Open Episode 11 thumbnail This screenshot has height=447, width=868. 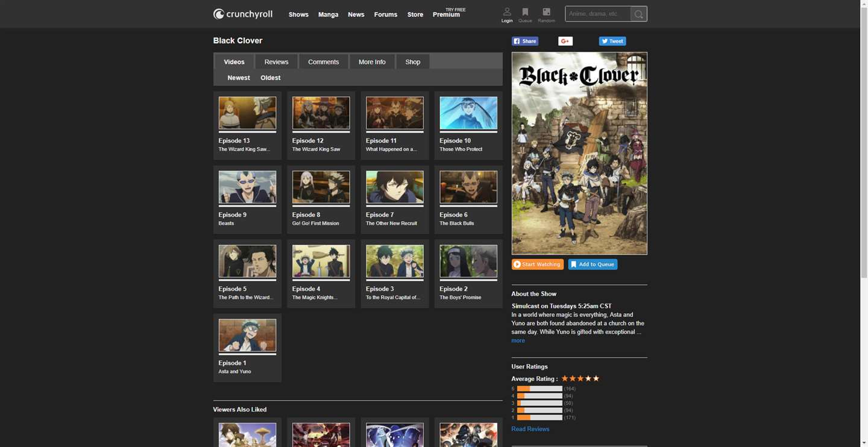click(395, 113)
